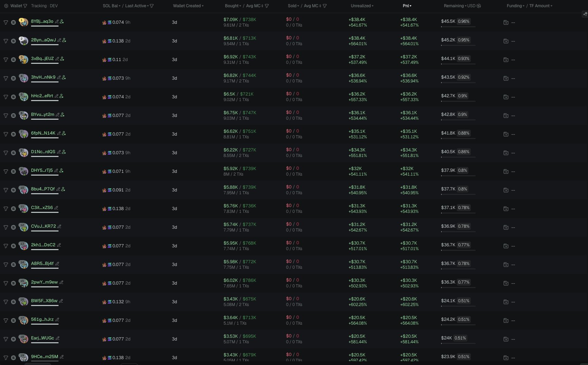Sort by Funding column header

click(x=515, y=6)
